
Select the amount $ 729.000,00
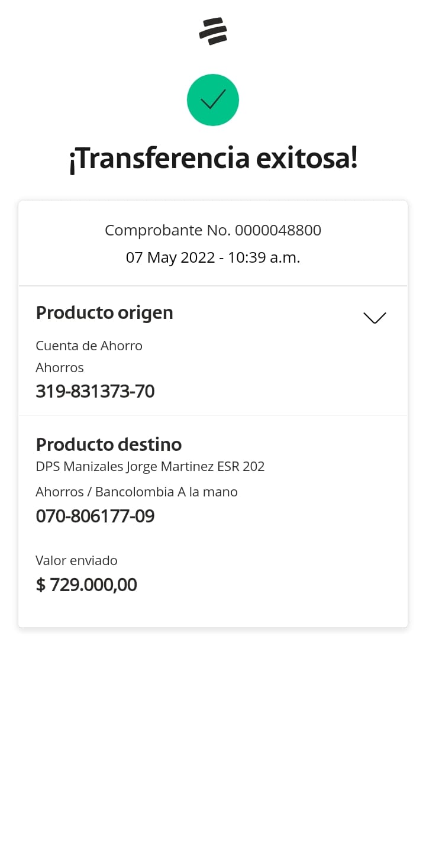click(x=86, y=585)
